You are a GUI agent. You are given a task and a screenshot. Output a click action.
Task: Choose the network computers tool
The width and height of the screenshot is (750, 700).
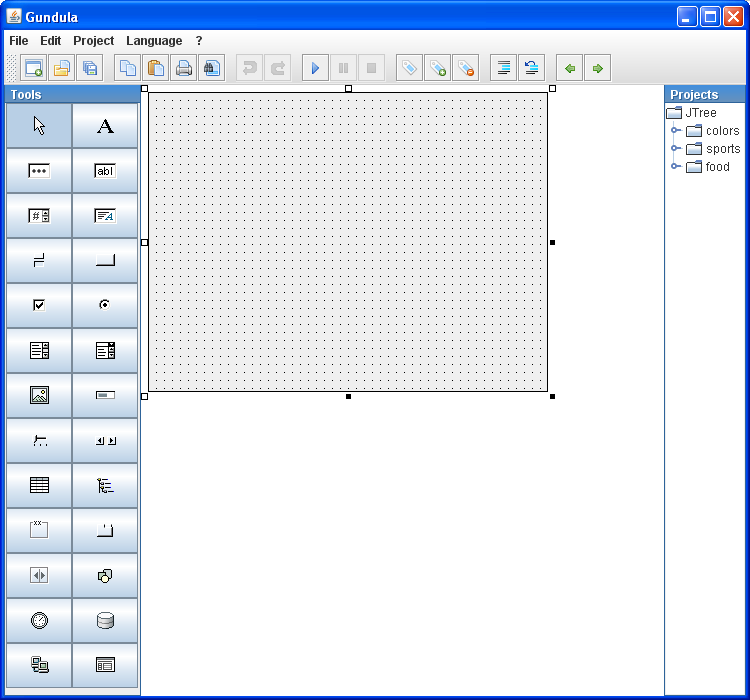(x=39, y=665)
